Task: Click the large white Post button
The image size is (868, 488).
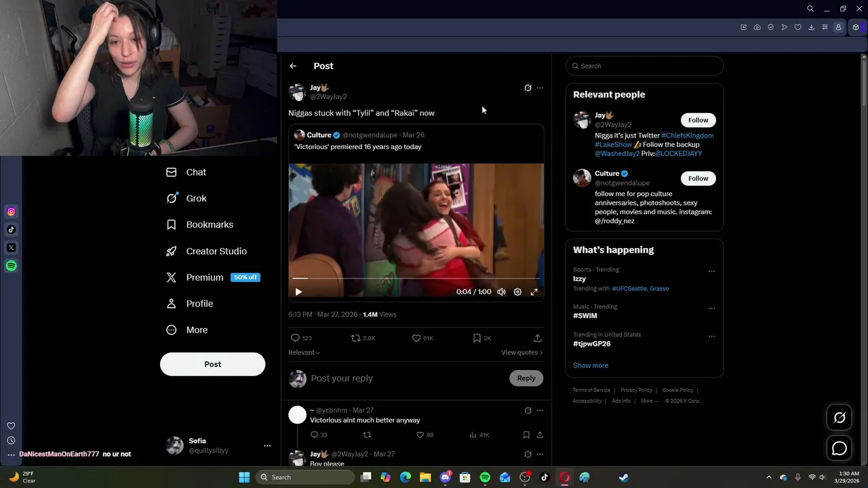Action: pyautogui.click(x=212, y=364)
